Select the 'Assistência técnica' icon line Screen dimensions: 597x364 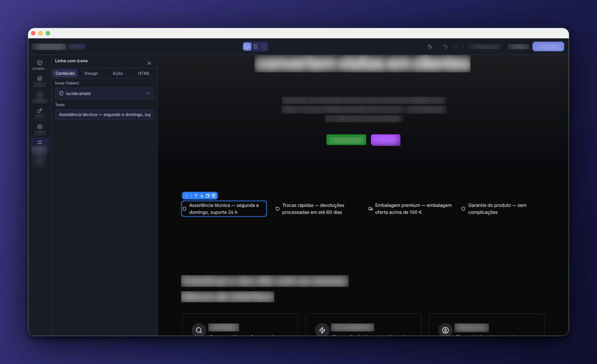224,209
